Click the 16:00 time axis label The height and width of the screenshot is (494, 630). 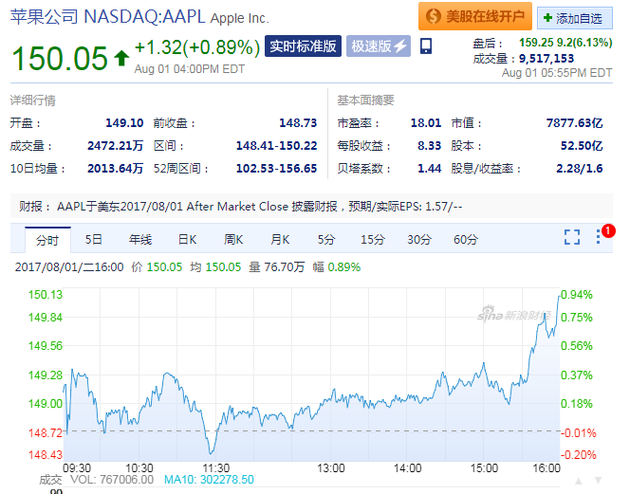546,468
